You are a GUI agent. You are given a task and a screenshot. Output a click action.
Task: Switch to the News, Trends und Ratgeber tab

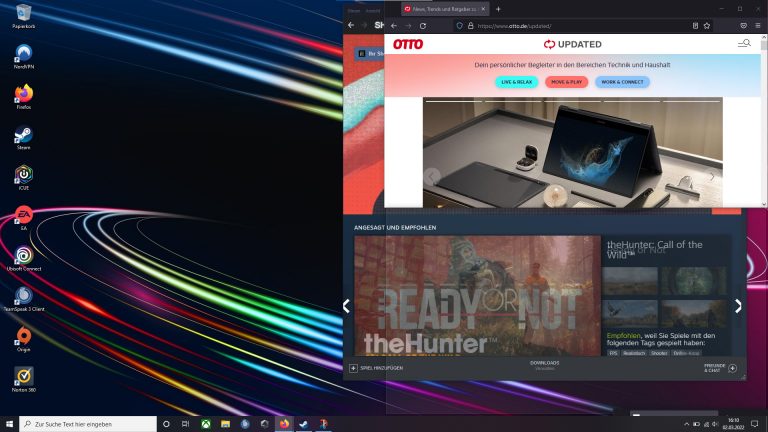click(440, 8)
